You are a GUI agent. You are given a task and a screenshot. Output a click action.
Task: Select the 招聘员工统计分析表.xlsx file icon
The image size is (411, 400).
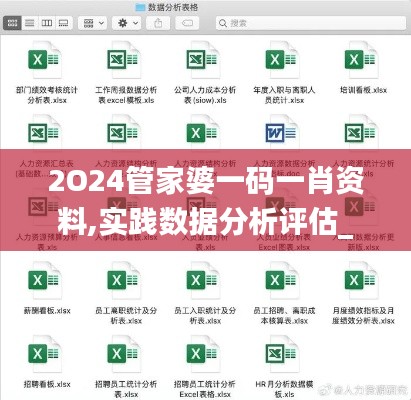point(123,354)
